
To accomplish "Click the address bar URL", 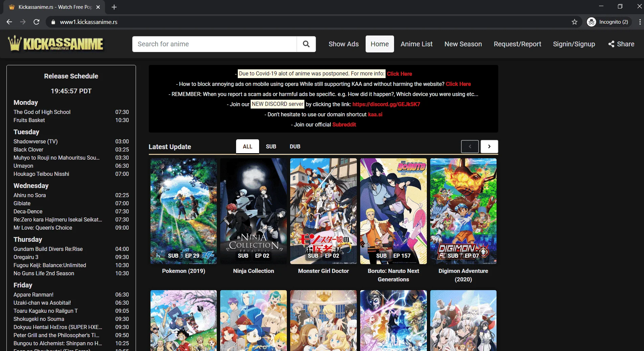I will click(89, 22).
